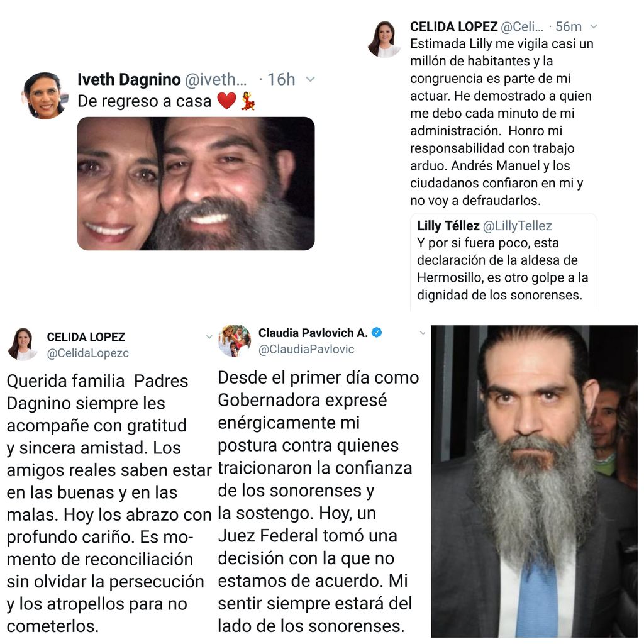
Task: Click Celida Lopez avatar in top tweet
Action: tap(386, 39)
